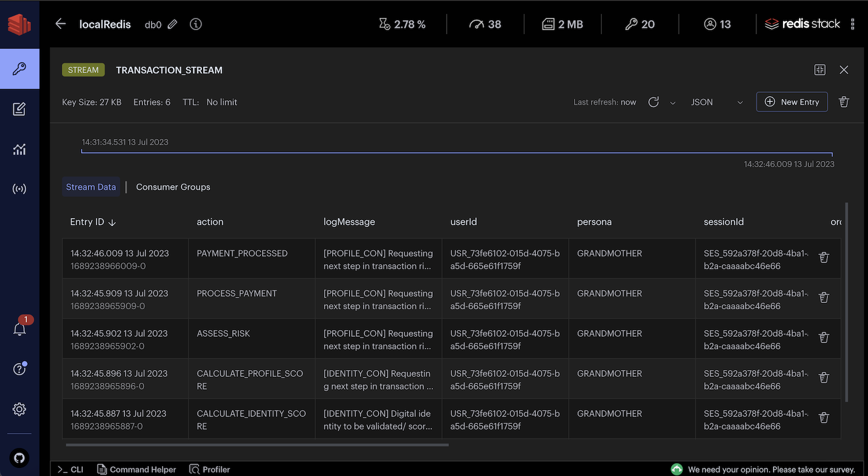
Task: Open the Browser key icon in sidebar
Action: [x=19, y=69]
